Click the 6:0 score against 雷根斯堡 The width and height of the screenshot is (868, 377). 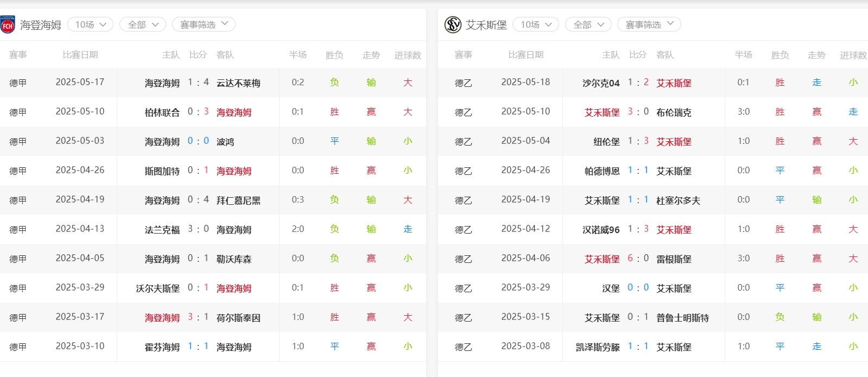638,259
